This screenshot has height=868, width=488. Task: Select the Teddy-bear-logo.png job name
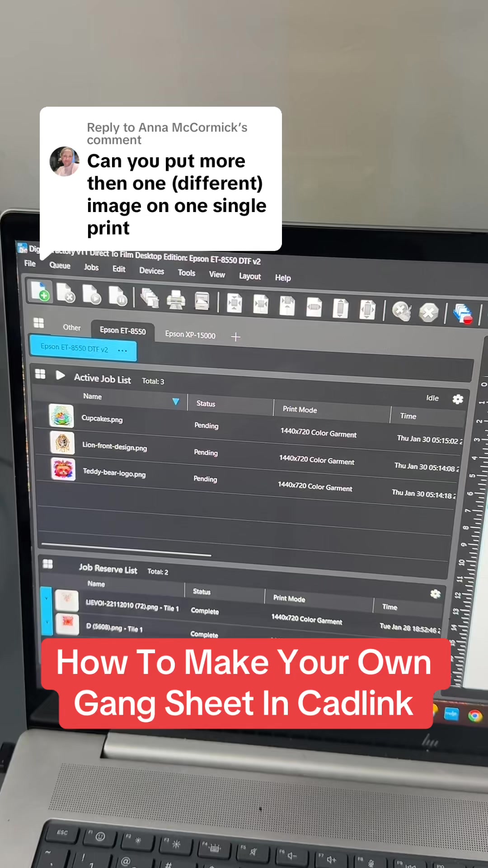click(x=114, y=473)
